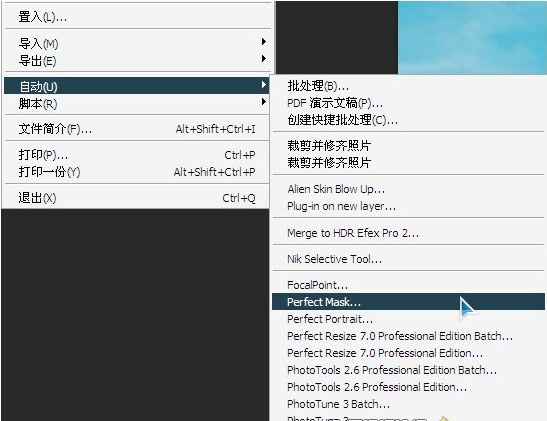Click the blue sky image canvas
Screen dimensions: 547x421
click(472, 37)
